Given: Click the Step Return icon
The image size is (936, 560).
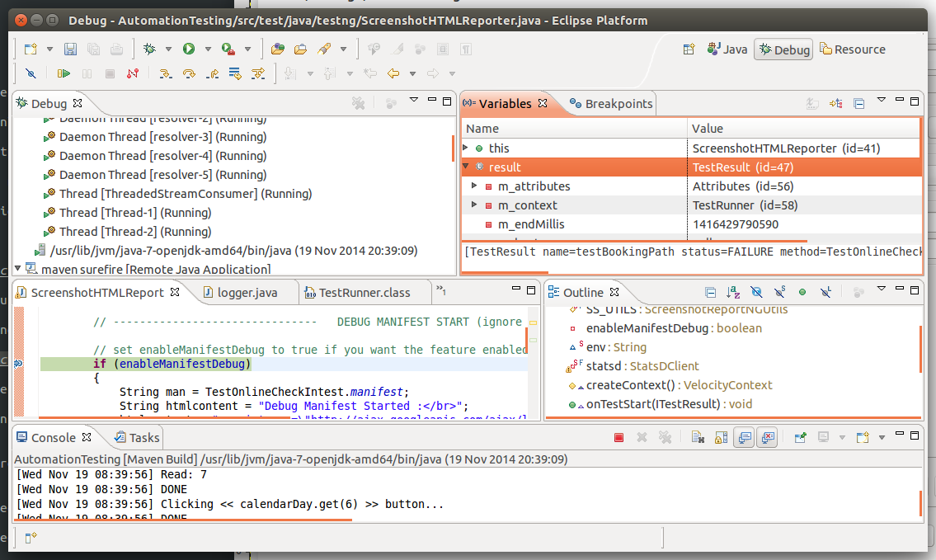Looking at the screenshot, I should tap(212, 73).
